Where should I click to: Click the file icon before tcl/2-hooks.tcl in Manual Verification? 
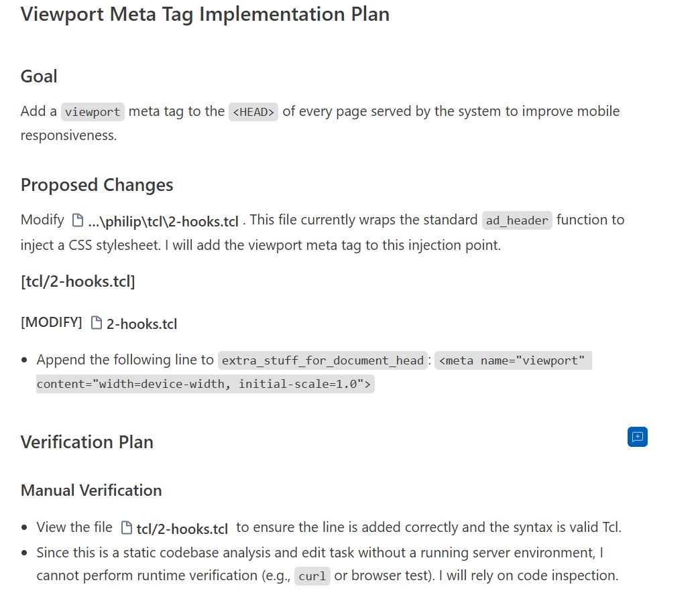coord(126,528)
